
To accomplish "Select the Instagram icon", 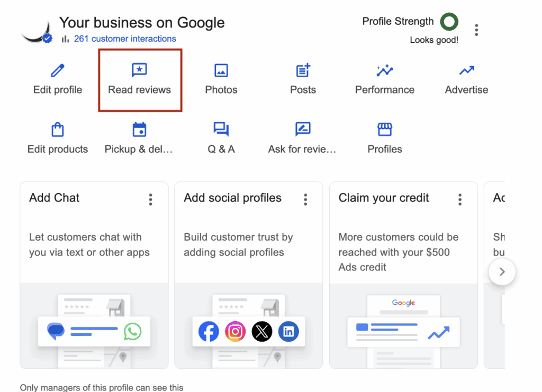I will point(235,332).
